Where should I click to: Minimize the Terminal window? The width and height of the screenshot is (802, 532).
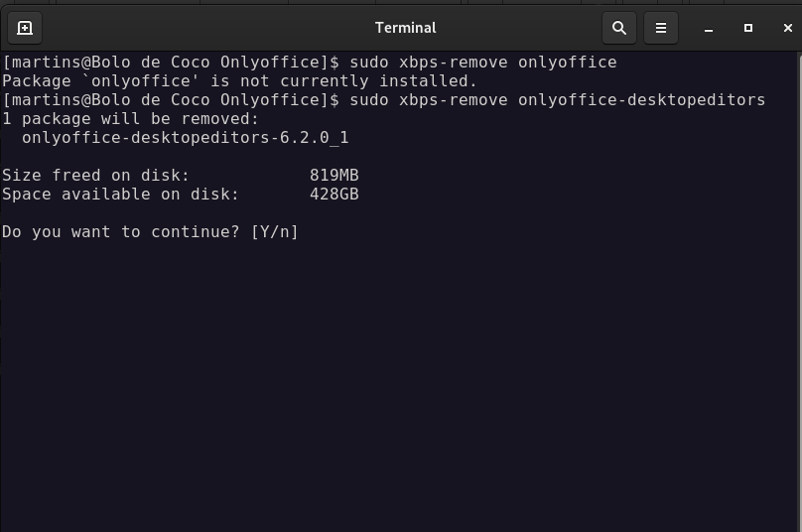(709, 28)
